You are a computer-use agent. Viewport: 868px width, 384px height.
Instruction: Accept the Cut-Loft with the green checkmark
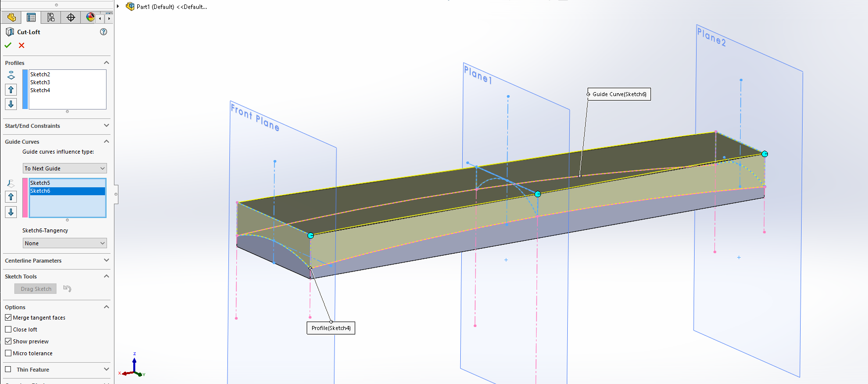pos(8,45)
